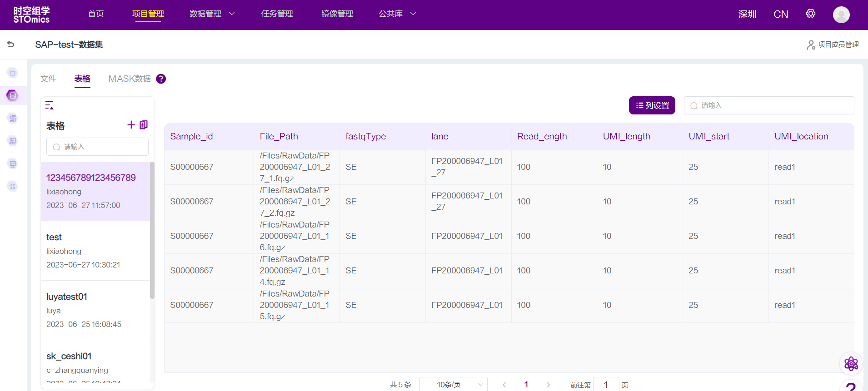This screenshot has width=868, height=391.
Task: Click the sort icon above 表格 list
Action: 50,105
